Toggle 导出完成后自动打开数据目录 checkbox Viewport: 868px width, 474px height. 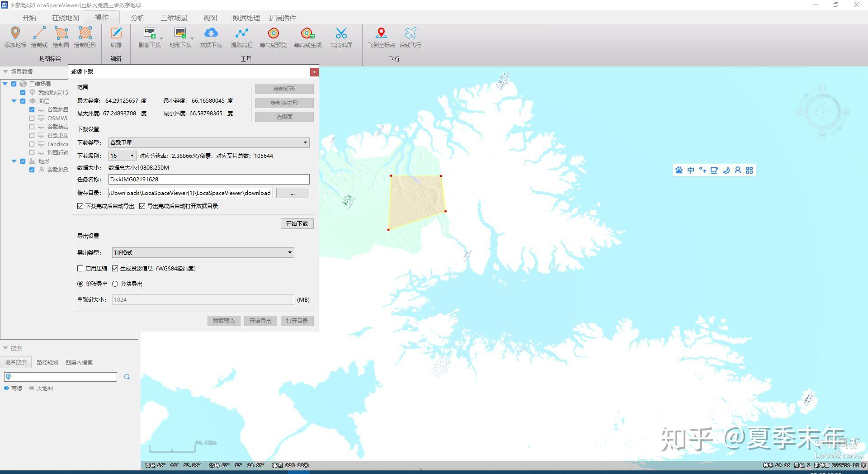[x=142, y=206]
